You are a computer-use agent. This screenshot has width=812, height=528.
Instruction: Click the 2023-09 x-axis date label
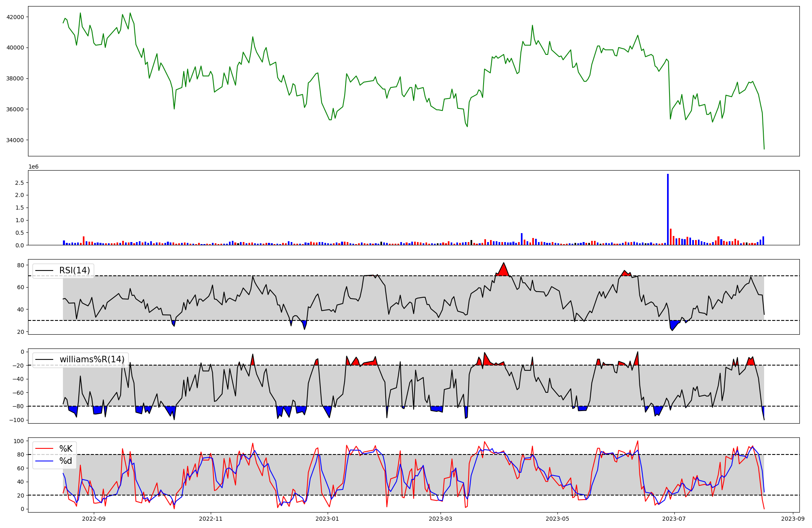(x=793, y=519)
